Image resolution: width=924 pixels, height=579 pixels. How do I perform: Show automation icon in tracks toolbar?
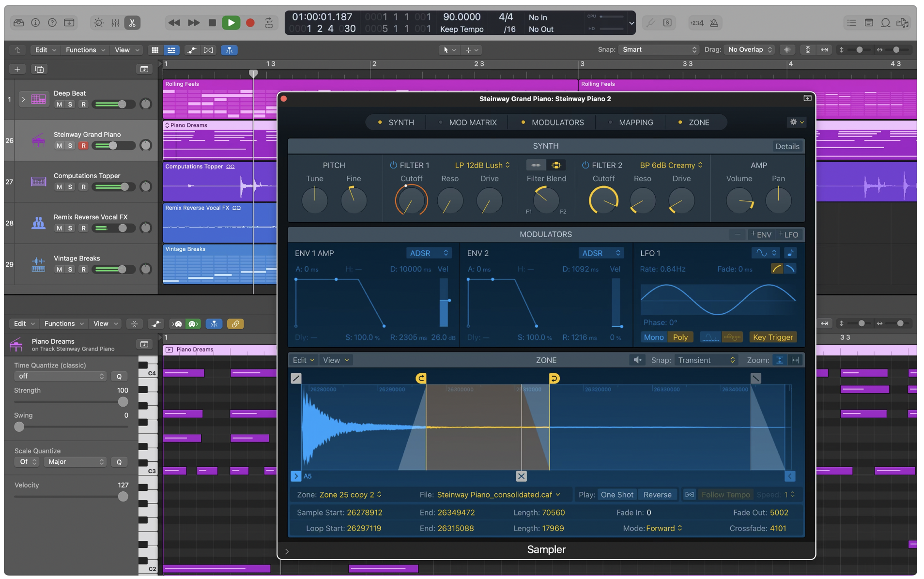(192, 50)
